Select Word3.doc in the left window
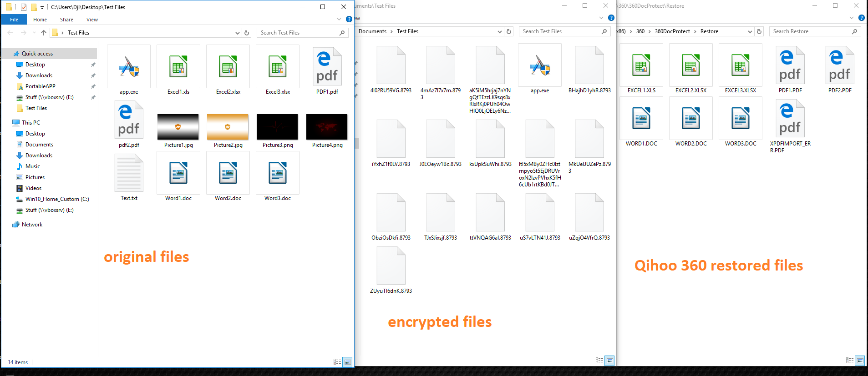 coord(278,177)
